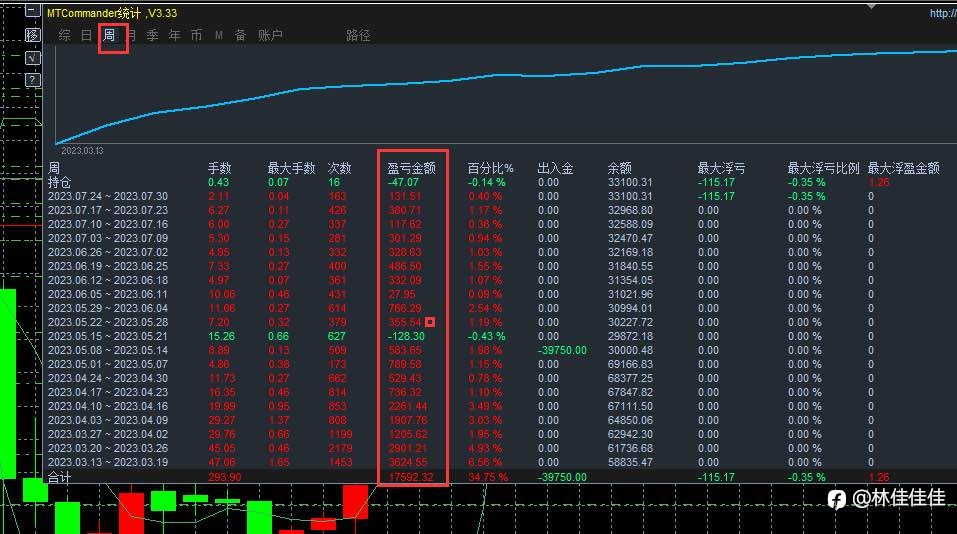The height and width of the screenshot is (534, 957).
Task: Click the 最大浮亏比例 column header
Action: coord(823,168)
